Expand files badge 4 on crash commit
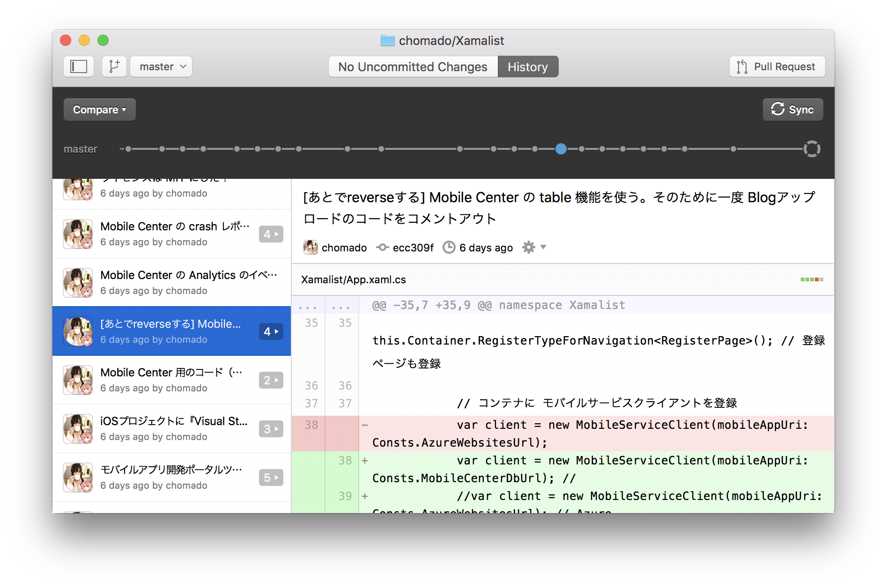Screen dimensions: 887x588 pos(271,234)
